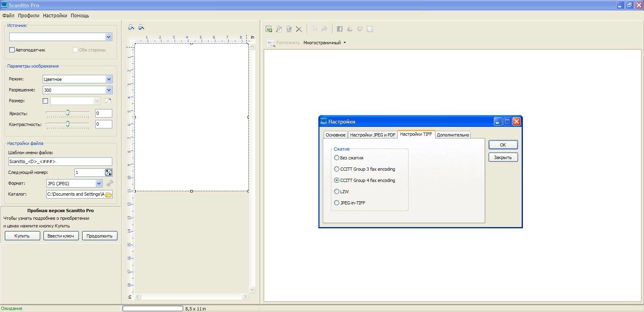
Task: Choose CCITT Group 4 fax encoding
Action: pyautogui.click(x=337, y=180)
